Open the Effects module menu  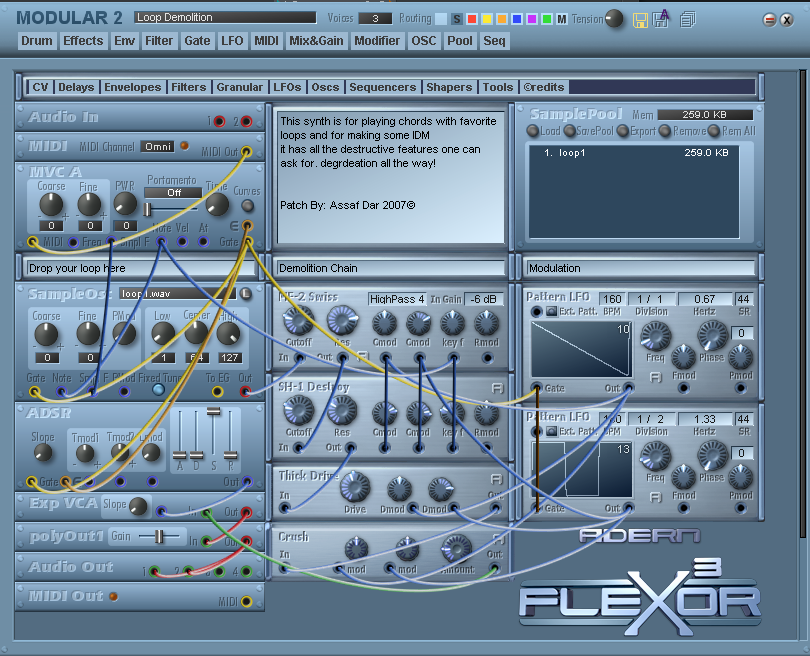pos(83,41)
